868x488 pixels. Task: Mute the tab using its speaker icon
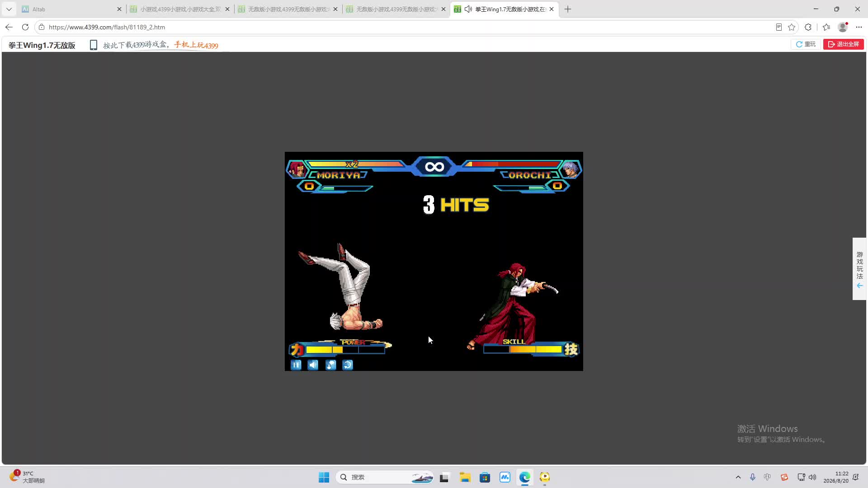point(468,9)
